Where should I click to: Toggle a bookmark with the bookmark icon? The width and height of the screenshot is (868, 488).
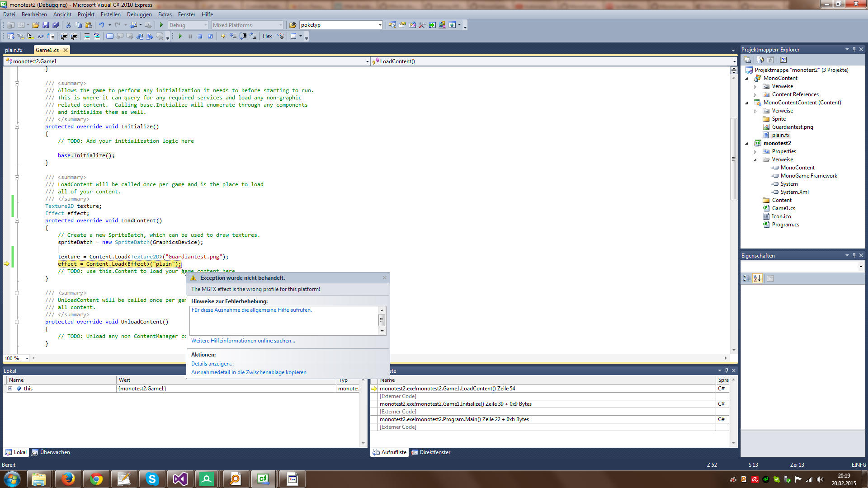pyautogui.click(x=110, y=36)
